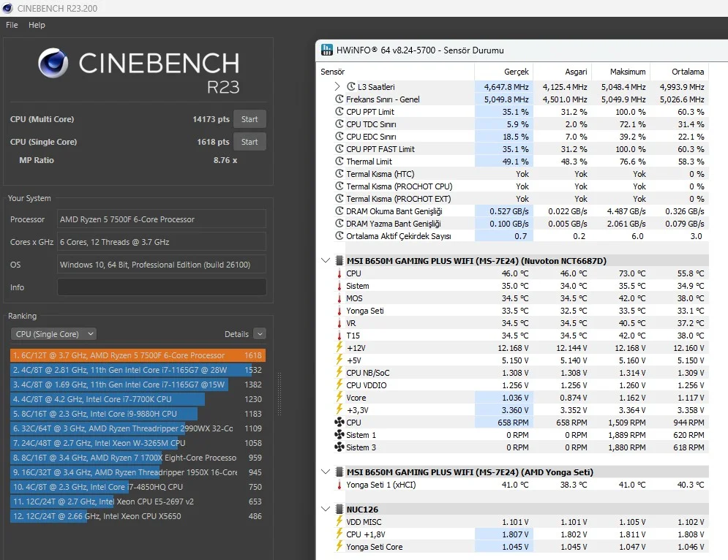Click the Cinebench app icon in title bar
Screen dimensions: 728x560
pyautogui.click(x=7, y=8)
